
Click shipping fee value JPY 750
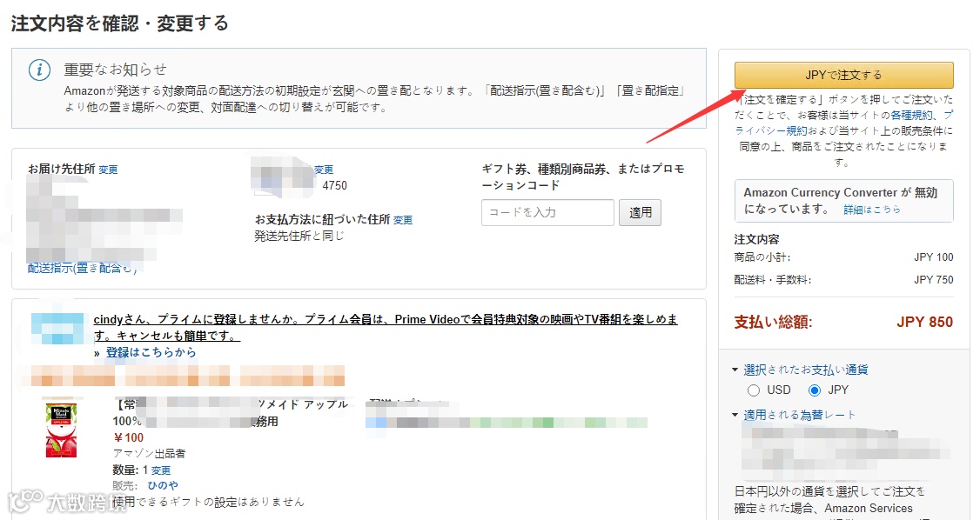point(933,280)
